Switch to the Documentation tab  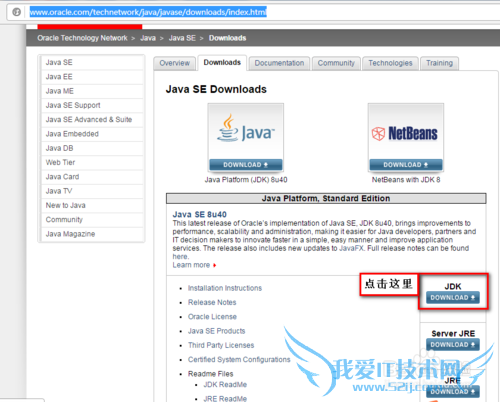tap(279, 63)
